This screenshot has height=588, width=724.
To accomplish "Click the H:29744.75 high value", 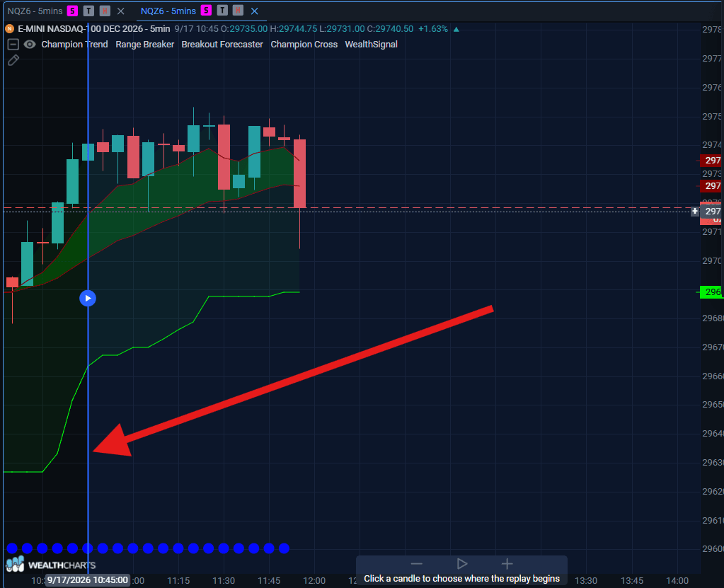I will coord(293,28).
